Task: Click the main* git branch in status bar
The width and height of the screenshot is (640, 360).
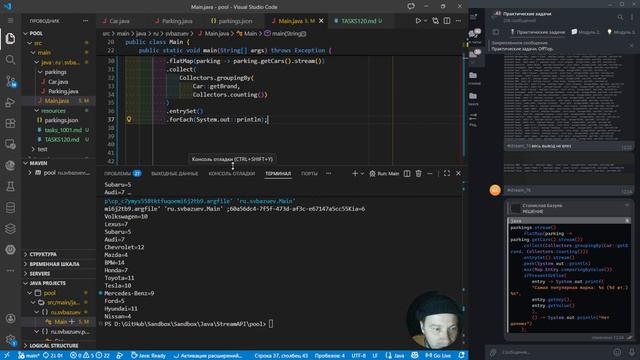Action: [x=28, y=356]
